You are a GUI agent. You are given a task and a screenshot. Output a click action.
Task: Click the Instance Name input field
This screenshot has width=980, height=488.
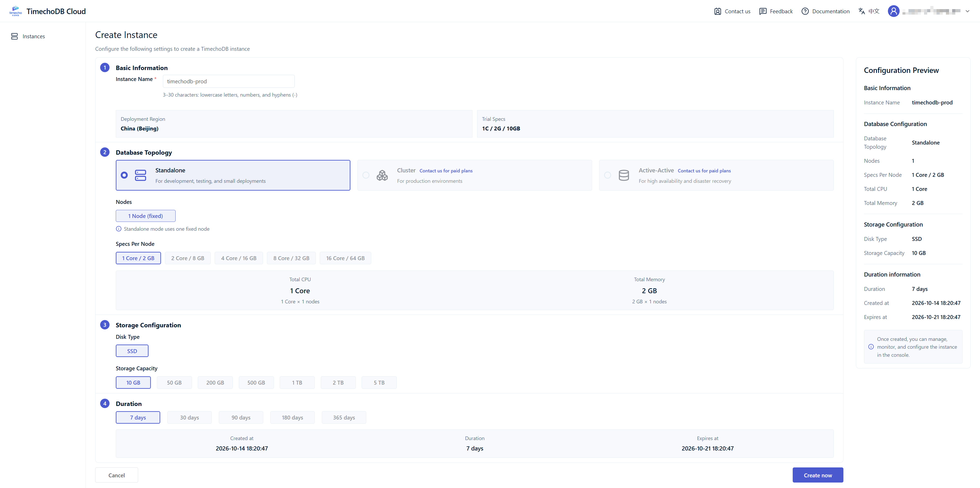(x=228, y=81)
